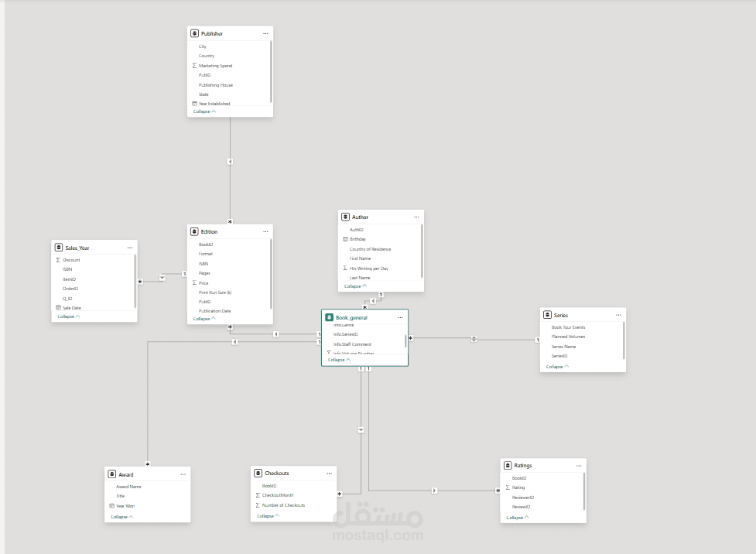Click the Author table icon
Image resolution: width=756 pixels, height=554 pixels.
(345, 217)
